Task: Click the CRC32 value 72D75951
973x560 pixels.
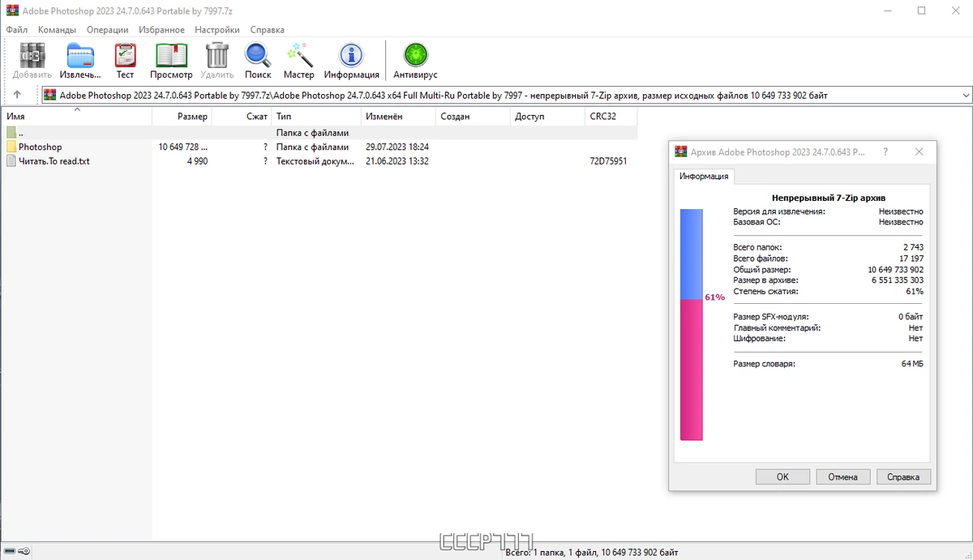Action: [608, 161]
